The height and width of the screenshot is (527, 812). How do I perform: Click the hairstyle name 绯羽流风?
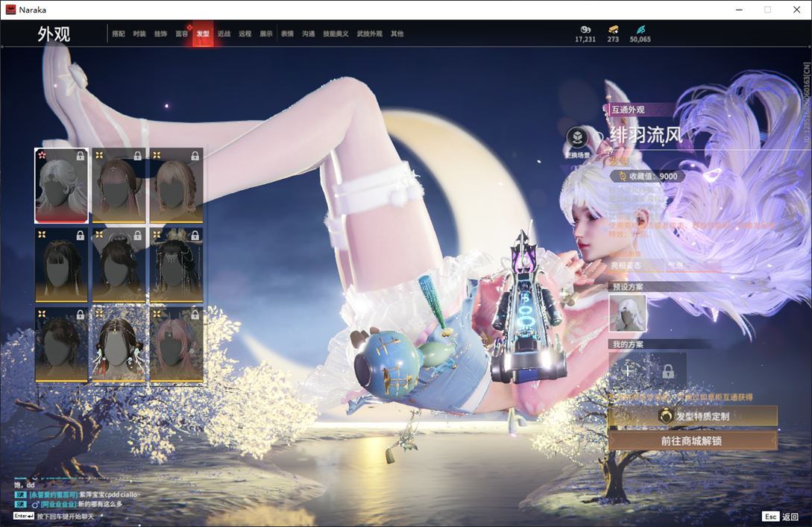coord(646,136)
